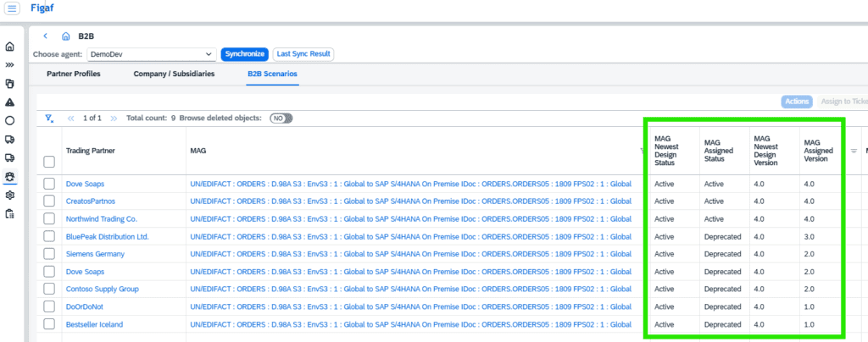
Task: Open the Northwind Trading Co. link
Action: pos(102,218)
